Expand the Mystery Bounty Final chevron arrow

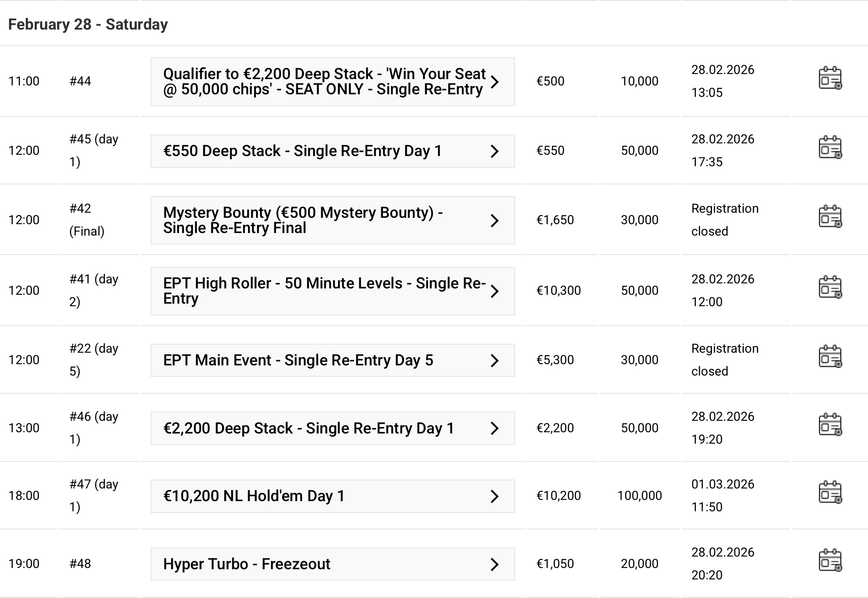coord(494,220)
